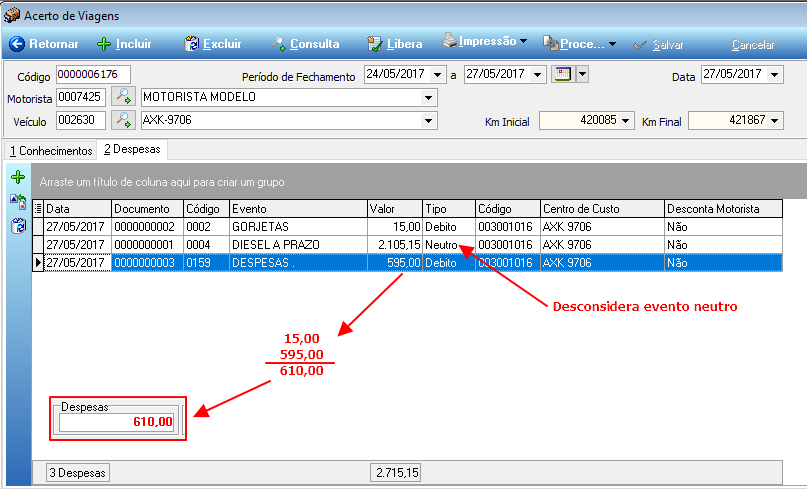Click the Salvar button label
807x489 pixels.
[668, 45]
